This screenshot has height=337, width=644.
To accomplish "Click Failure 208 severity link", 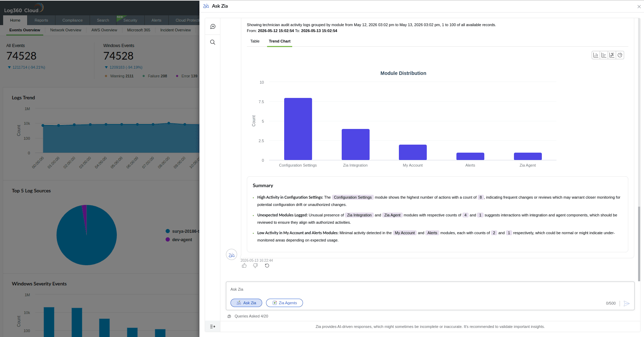I will click(x=155, y=76).
